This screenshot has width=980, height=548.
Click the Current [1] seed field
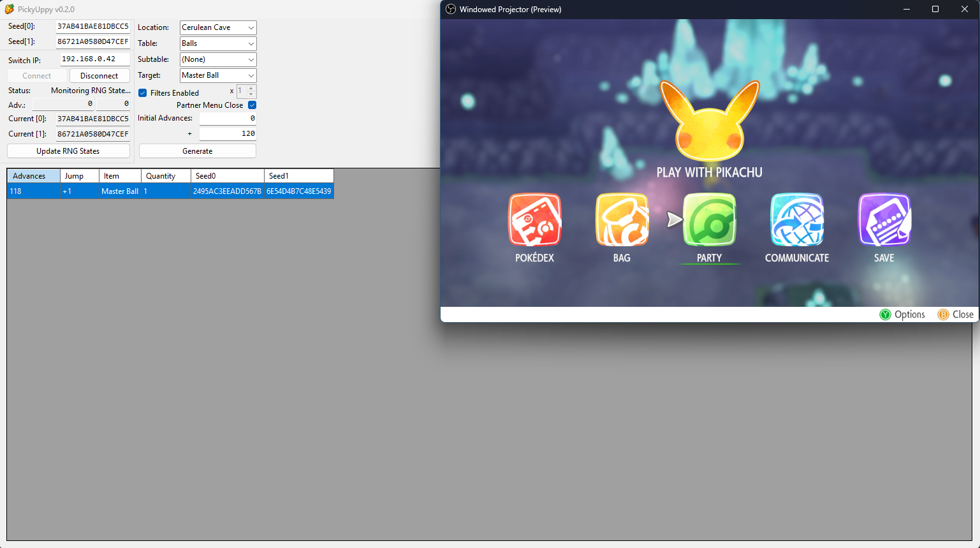click(x=93, y=135)
